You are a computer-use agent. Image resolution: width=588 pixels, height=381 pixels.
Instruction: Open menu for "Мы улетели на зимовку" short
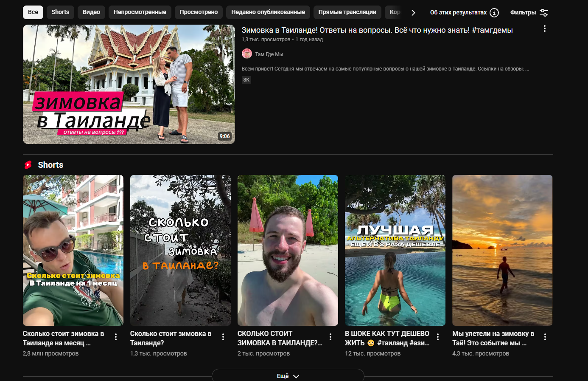tap(545, 337)
